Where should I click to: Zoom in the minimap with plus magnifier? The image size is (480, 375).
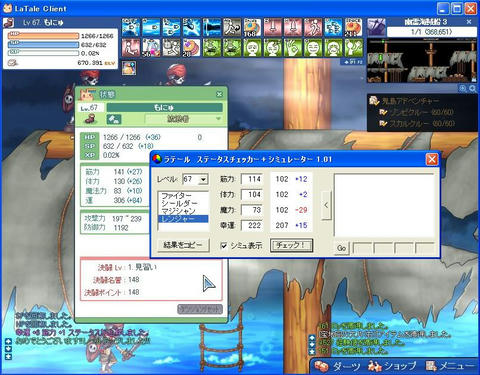tap(463, 89)
